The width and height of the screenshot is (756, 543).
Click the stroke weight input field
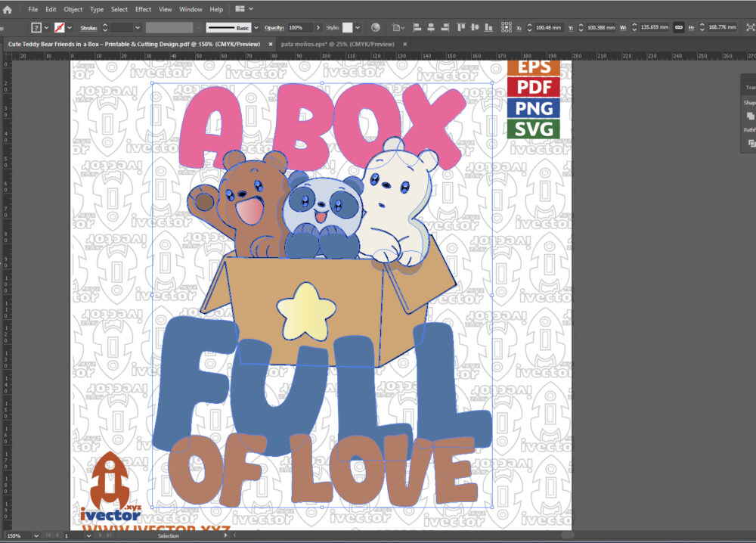tap(121, 28)
